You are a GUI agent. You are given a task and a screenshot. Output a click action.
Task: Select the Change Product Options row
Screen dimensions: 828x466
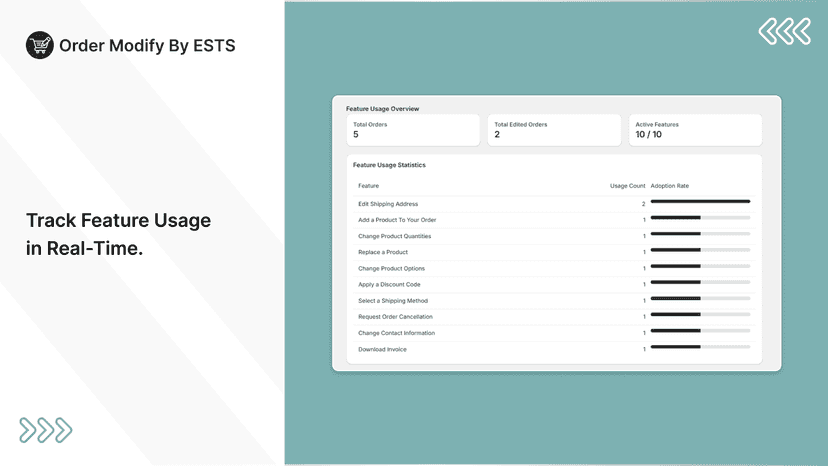click(554, 268)
